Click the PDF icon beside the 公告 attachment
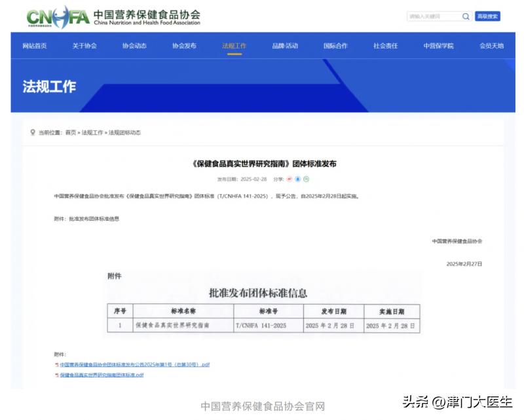 click(57, 364)
